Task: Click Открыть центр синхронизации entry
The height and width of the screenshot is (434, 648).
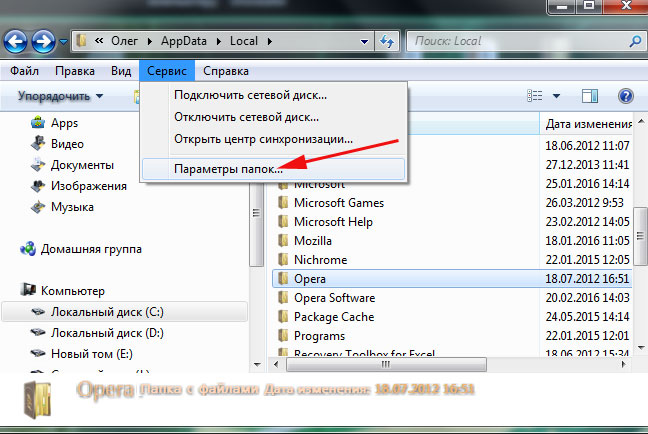Action: click(263, 139)
